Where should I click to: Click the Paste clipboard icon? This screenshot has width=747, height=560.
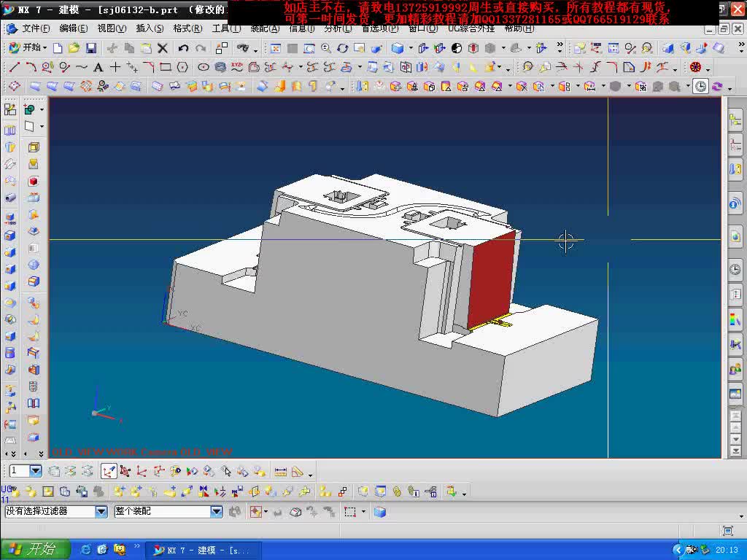pyautogui.click(x=146, y=48)
